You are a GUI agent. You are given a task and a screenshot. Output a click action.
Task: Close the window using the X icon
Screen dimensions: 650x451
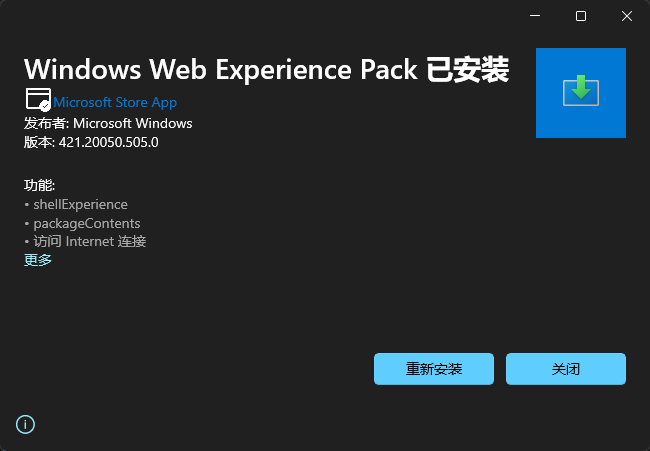coord(626,16)
